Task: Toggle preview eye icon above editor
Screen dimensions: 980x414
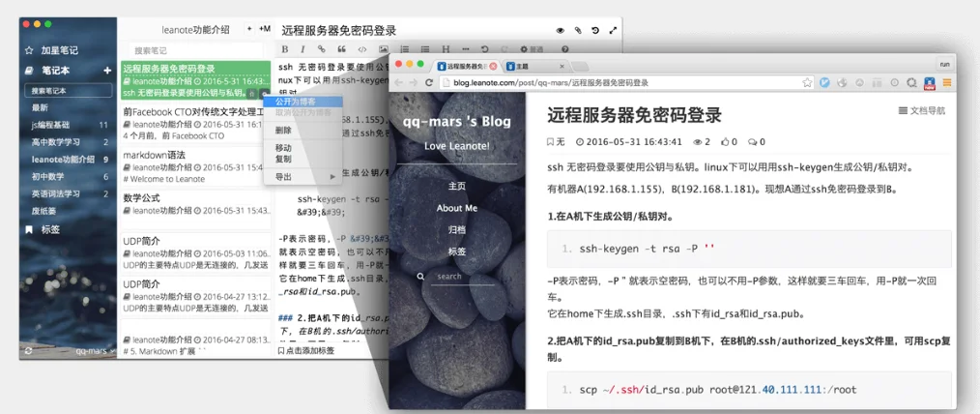Action: click(561, 30)
